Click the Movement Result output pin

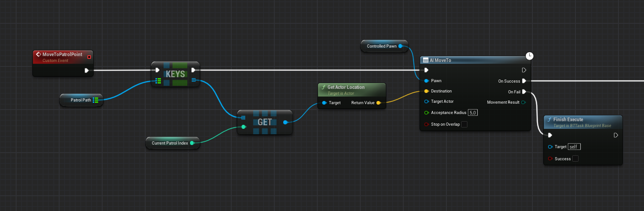(x=524, y=102)
